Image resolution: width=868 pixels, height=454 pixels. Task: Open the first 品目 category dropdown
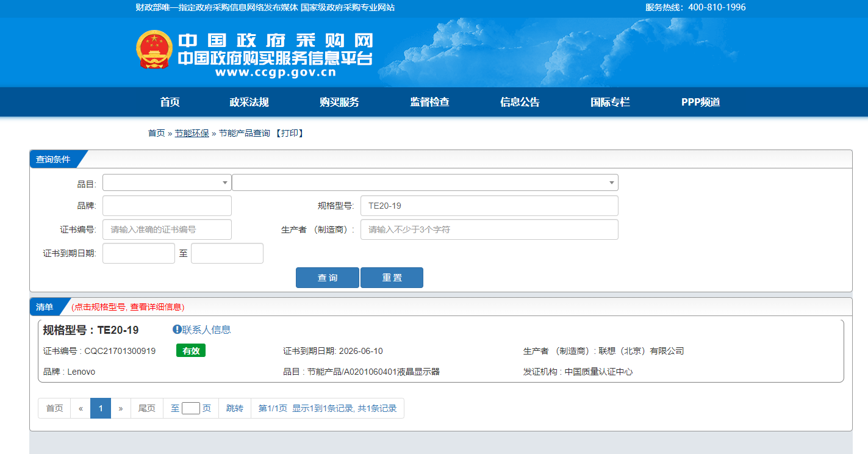tap(167, 182)
